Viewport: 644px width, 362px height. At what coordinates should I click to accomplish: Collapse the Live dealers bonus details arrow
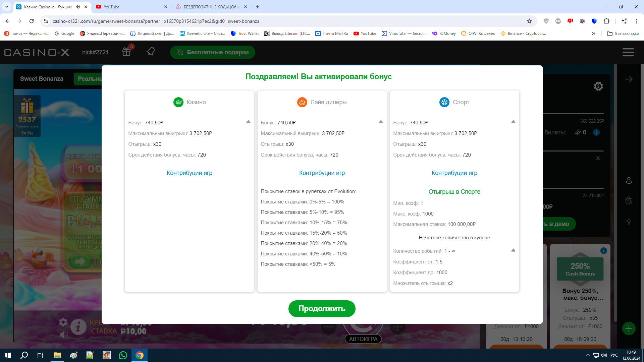click(x=381, y=122)
